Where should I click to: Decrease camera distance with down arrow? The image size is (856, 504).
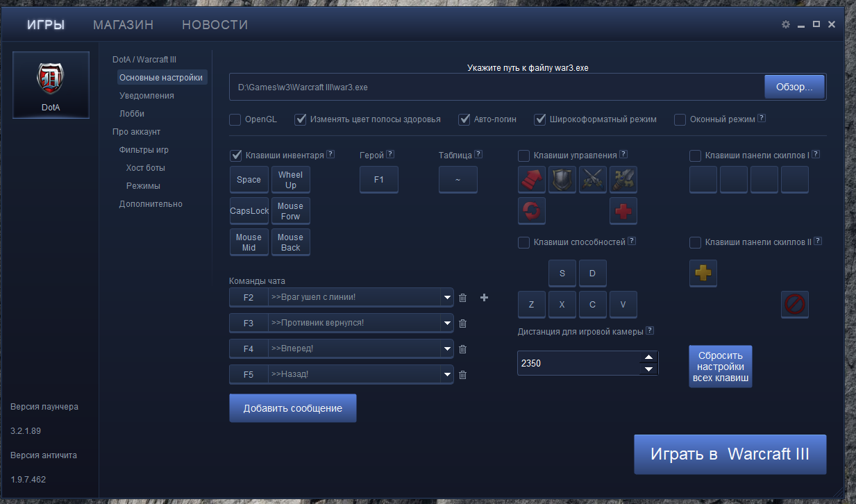click(648, 369)
